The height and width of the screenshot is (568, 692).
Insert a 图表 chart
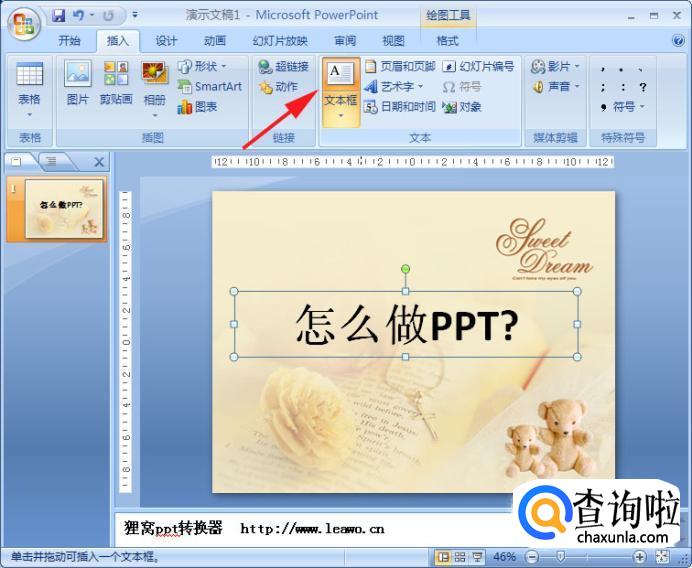coord(197,106)
